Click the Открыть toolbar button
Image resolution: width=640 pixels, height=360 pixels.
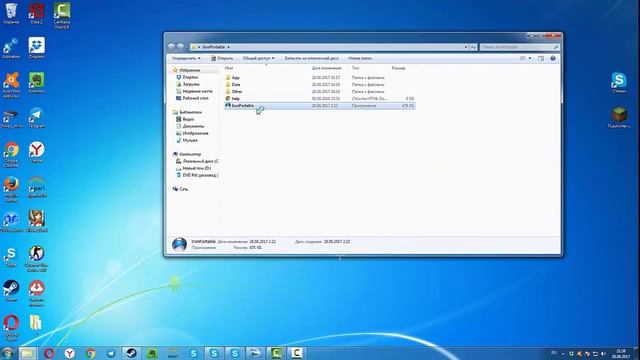click(x=222, y=58)
